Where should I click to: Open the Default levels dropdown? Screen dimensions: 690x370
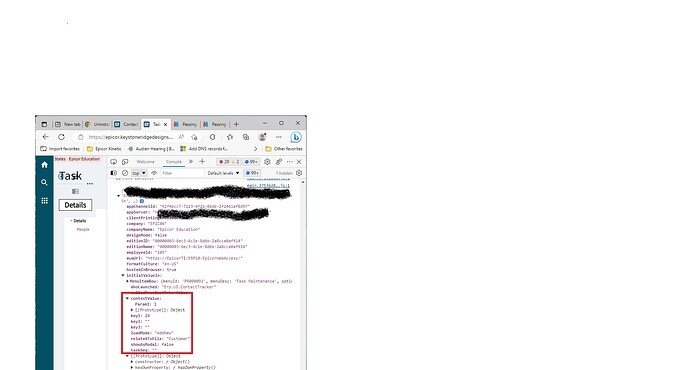tap(223, 173)
